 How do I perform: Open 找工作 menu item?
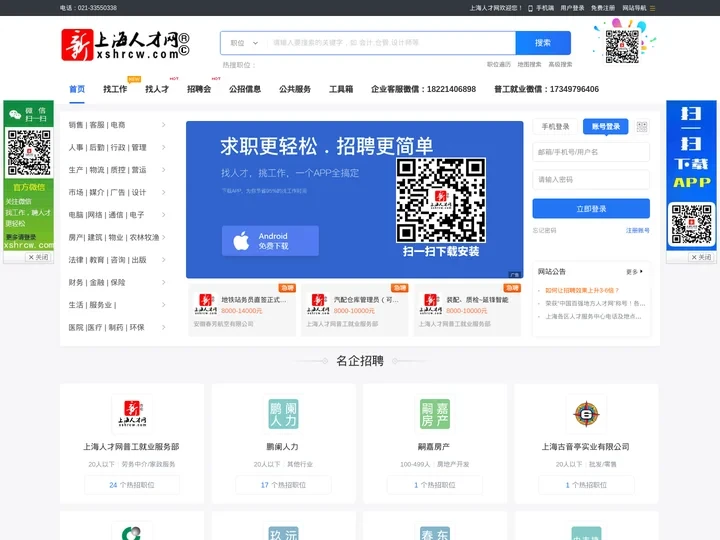coord(115,89)
